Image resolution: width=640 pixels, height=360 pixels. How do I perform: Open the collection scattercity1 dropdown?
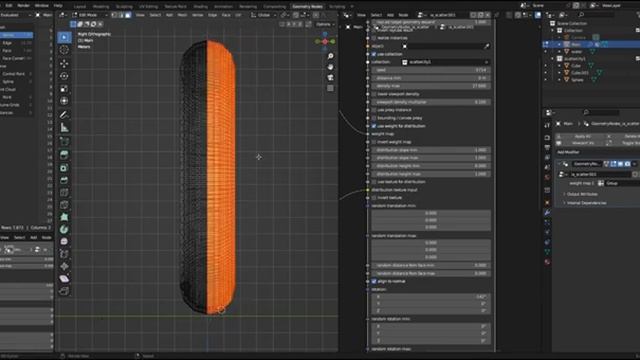[446, 62]
